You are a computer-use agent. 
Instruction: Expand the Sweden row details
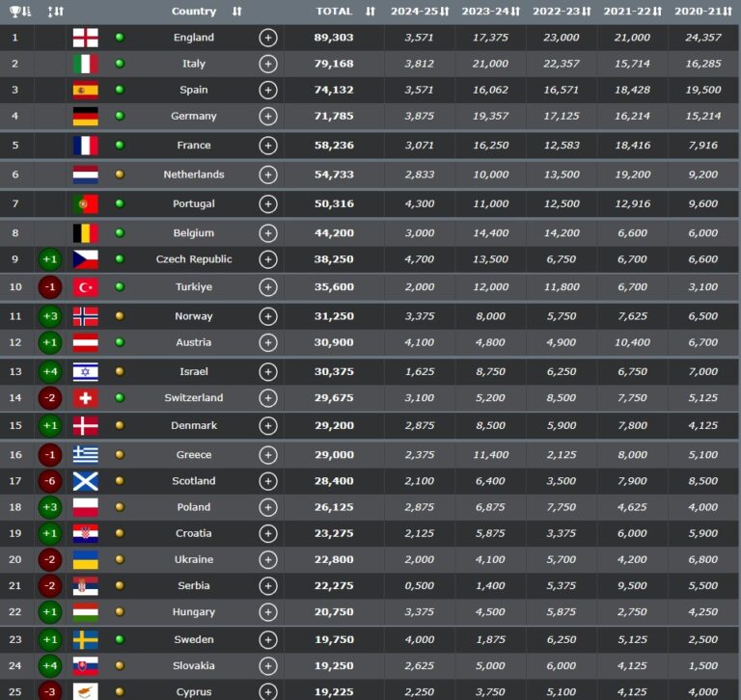pyautogui.click(x=268, y=639)
